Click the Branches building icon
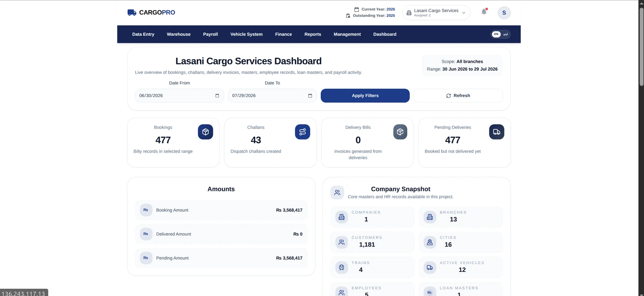644x296 pixels. coord(430,217)
